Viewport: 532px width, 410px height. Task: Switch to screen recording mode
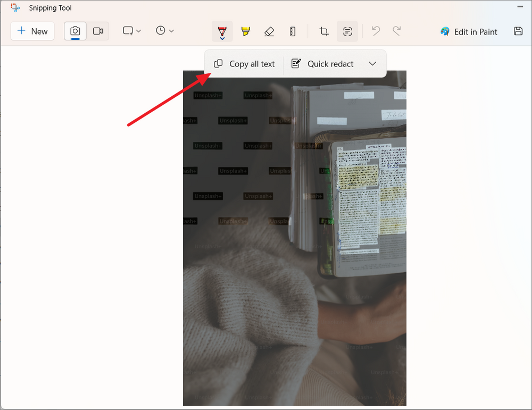[x=98, y=31]
